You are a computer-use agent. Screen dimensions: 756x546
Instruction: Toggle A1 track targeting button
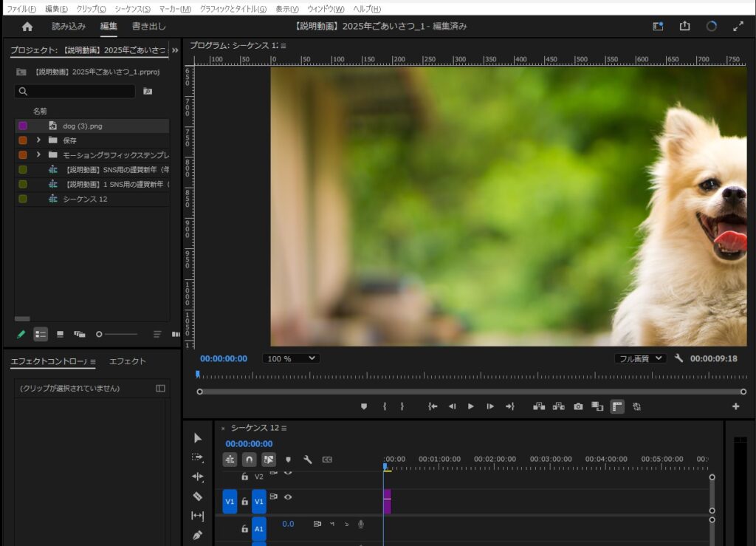pyautogui.click(x=259, y=528)
